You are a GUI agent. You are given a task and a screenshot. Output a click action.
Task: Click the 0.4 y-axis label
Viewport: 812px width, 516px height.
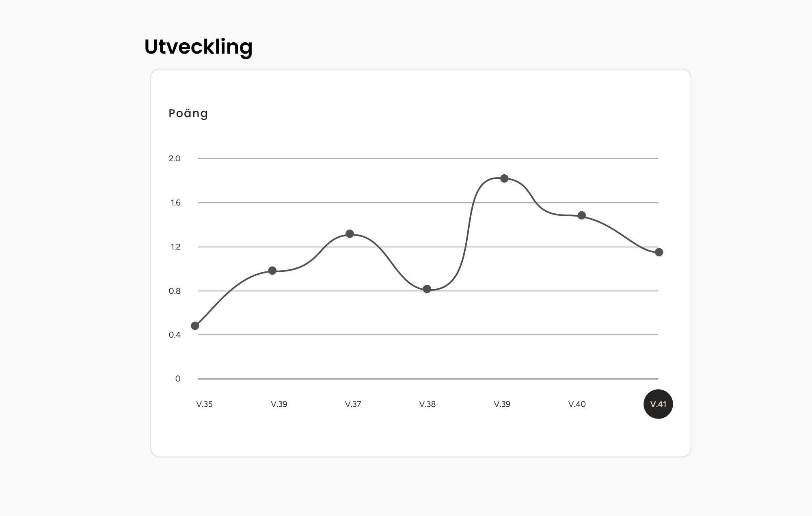(175, 335)
